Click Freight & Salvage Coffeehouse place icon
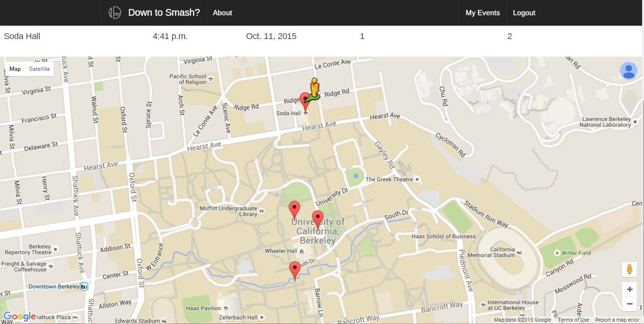Screen dimensions: 644x324 click(51, 266)
